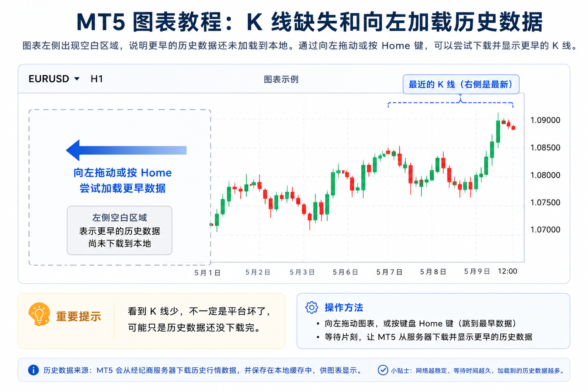Click the 1.09000 price axis label
This screenshot has width=588, height=392.
545,120
